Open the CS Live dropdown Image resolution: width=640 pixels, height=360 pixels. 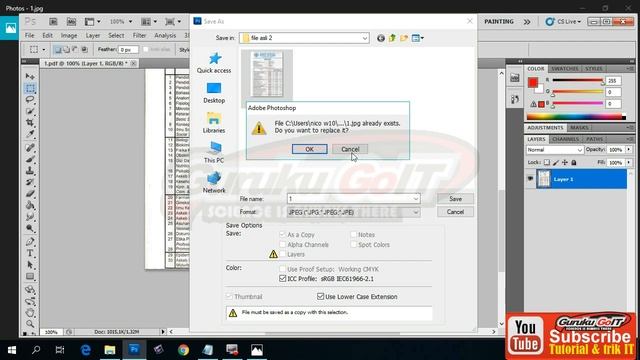click(564, 21)
